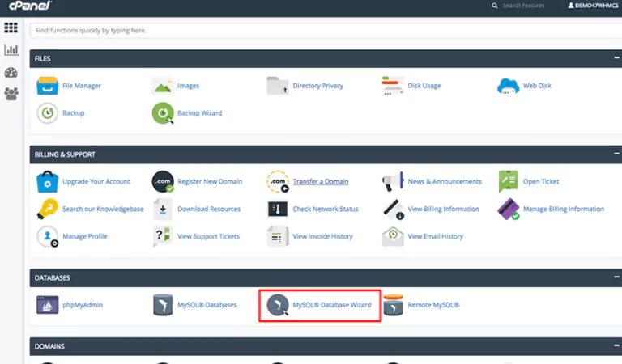
Task: Open the DEMO47WHMCS user menu
Action: point(593,6)
